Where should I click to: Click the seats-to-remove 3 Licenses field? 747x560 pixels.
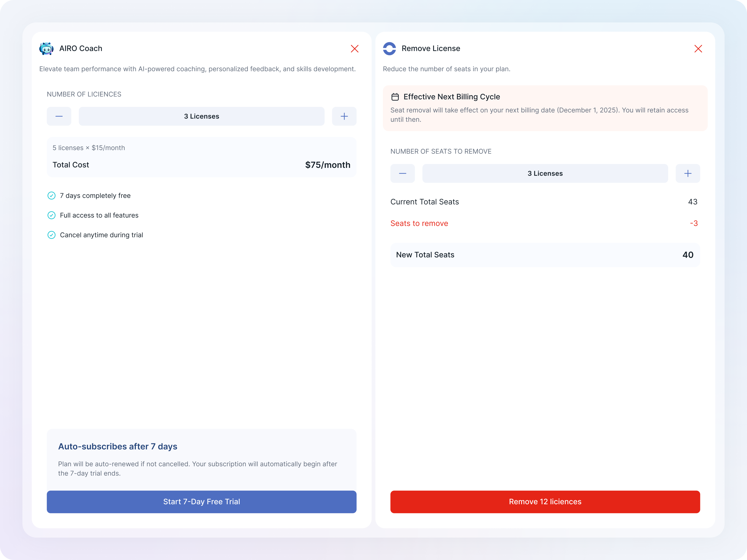pyautogui.click(x=545, y=174)
